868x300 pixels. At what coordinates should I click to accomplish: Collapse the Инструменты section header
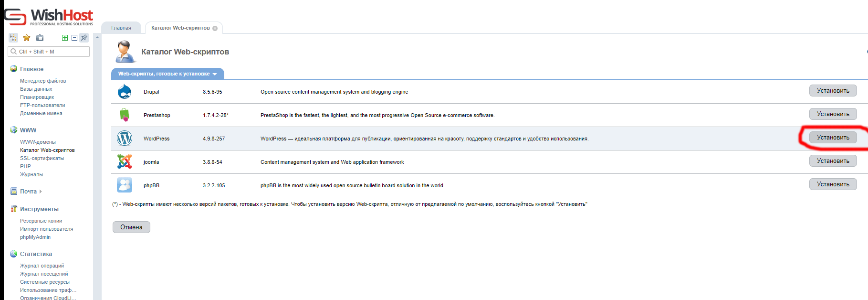[x=39, y=209]
